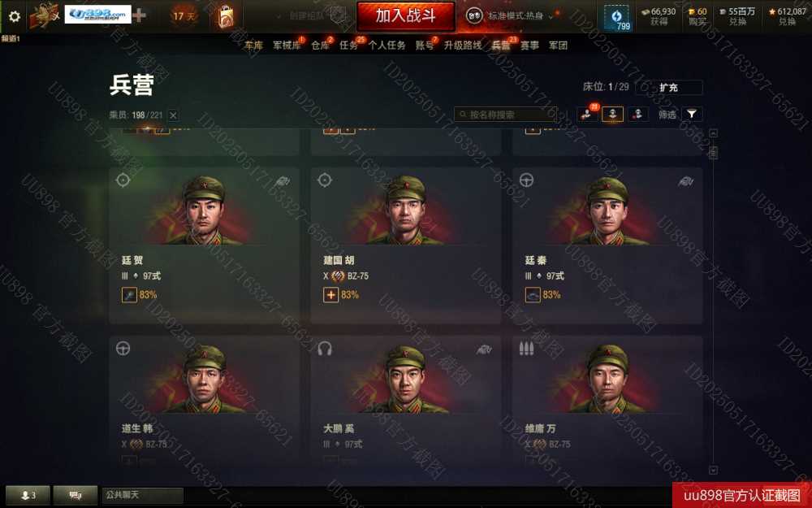Toggle the highlighted barracks crew filter
Image resolution: width=812 pixels, height=508 pixels.
point(612,114)
